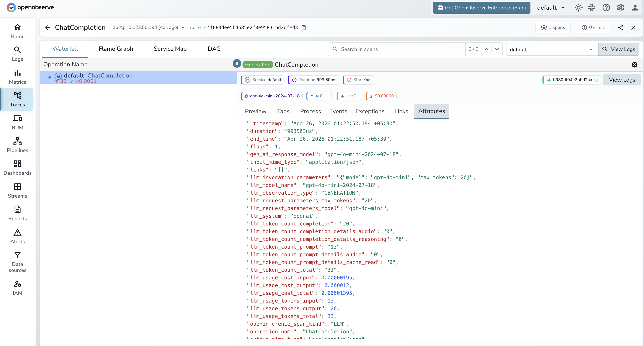The image size is (644, 346).
Task: Open the settings gear icon
Action: [x=620, y=7]
